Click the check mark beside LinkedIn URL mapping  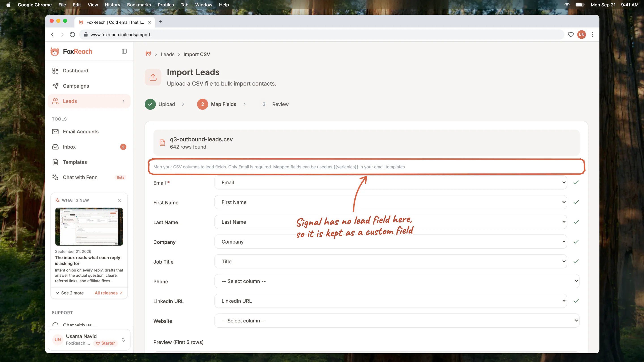click(x=576, y=301)
